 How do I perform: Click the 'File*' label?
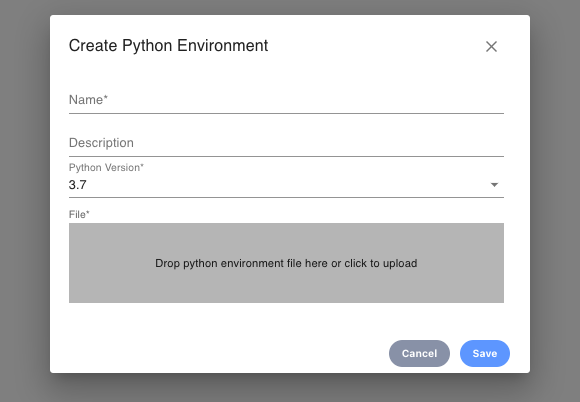tap(79, 214)
